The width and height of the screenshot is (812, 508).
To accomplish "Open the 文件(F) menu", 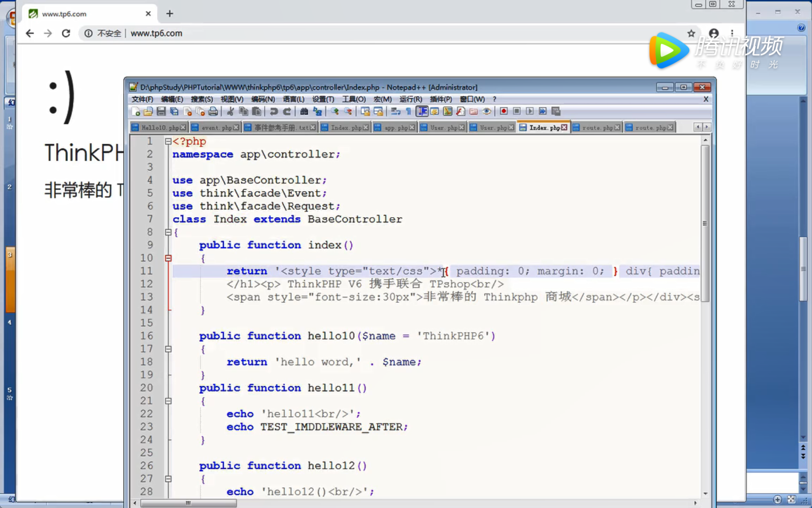I will [143, 99].
